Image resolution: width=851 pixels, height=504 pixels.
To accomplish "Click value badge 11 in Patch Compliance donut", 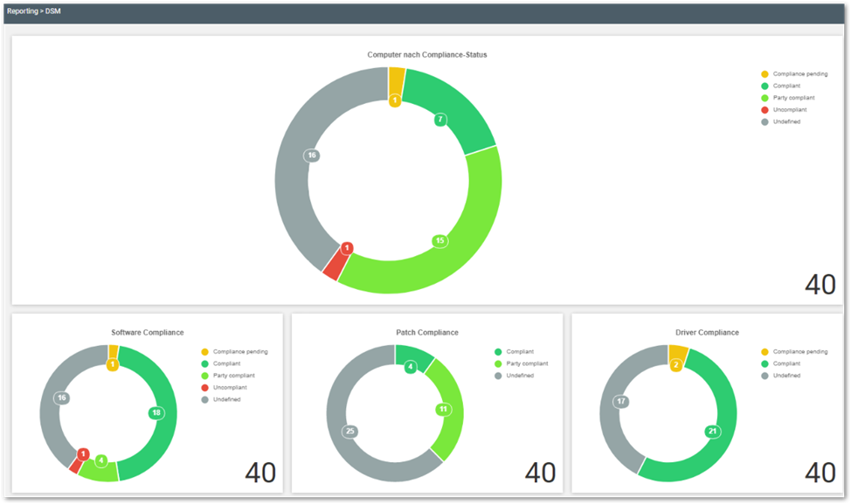I will (443, 410).
